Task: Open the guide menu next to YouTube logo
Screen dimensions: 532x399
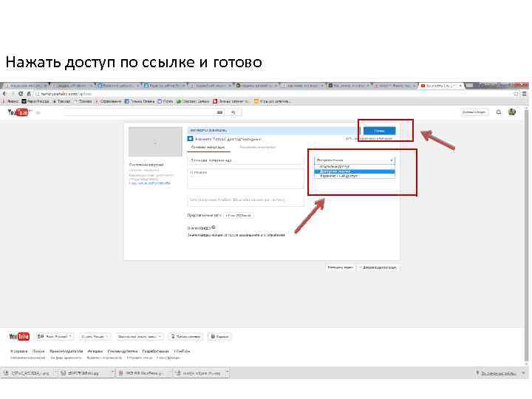Action: click(x=38, y=112)
